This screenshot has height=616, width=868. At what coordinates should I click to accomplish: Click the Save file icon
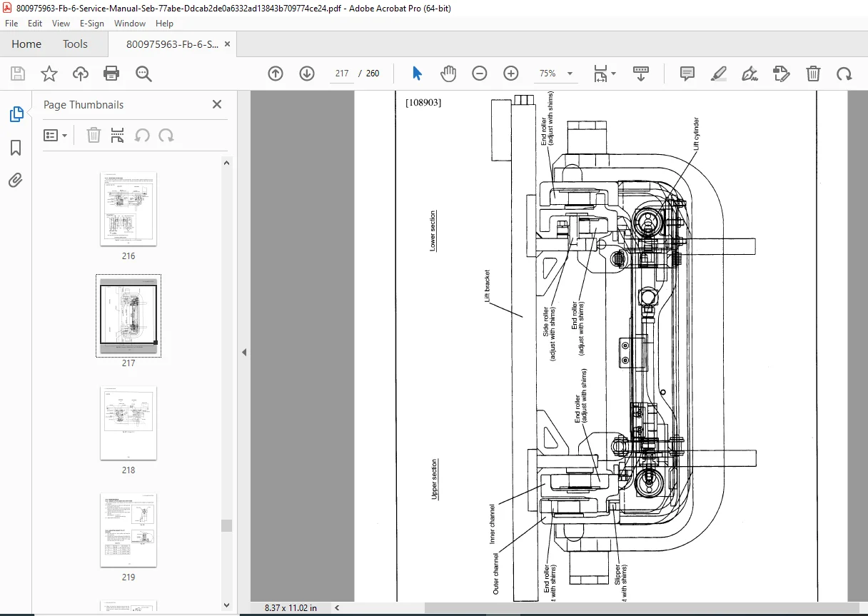pyautogui.click(x=18, y=74)
